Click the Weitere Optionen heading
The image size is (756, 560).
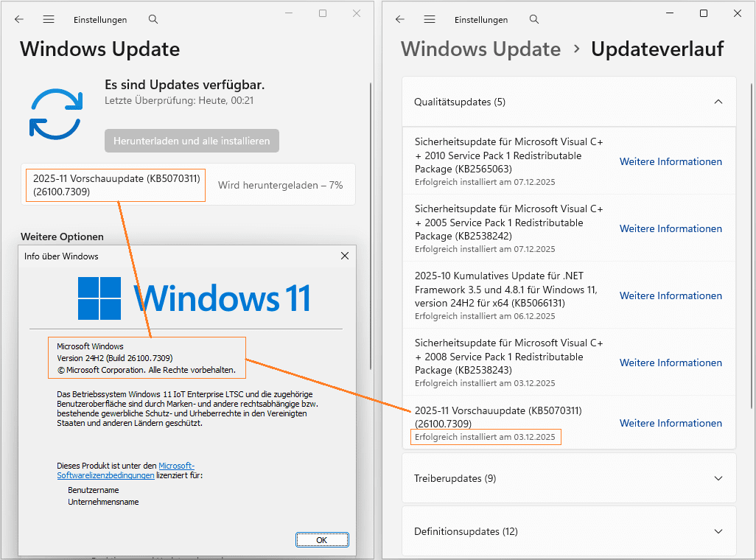(62, 237)
